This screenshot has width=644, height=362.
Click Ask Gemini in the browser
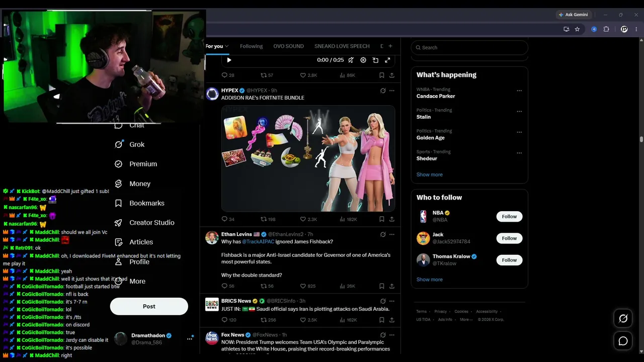pyautogui.click(x=573, y=15)
